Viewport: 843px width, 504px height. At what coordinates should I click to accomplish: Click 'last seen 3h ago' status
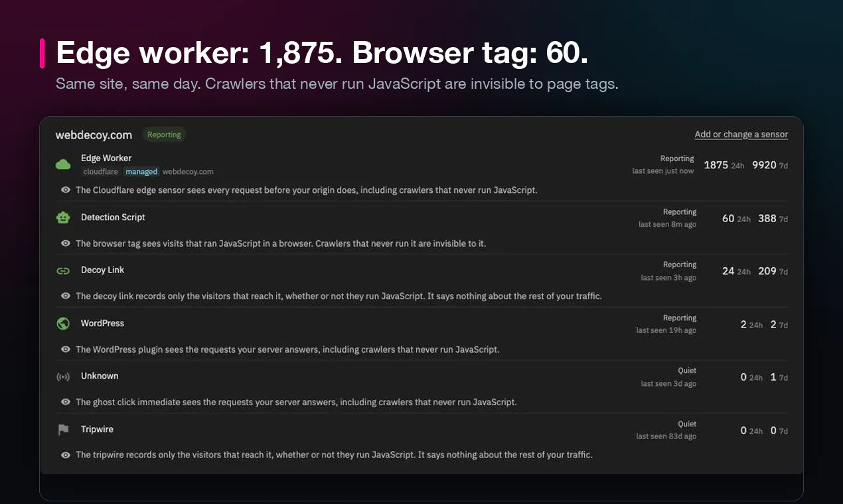(668, 278)
